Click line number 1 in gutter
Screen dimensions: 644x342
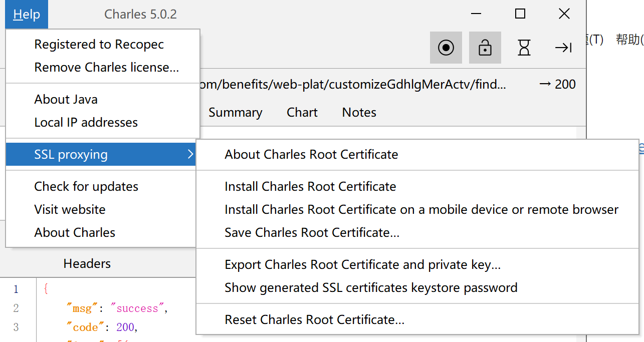pyautogui.click(x=16, y=289)
